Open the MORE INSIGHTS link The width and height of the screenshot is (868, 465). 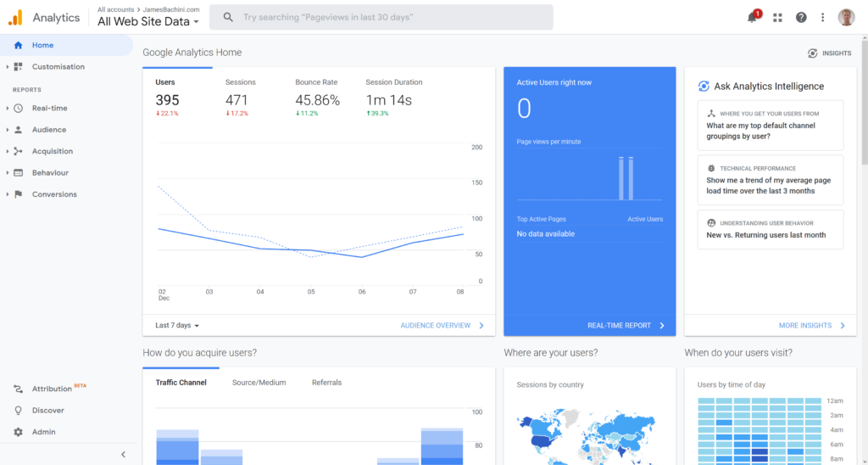[812, 325]
